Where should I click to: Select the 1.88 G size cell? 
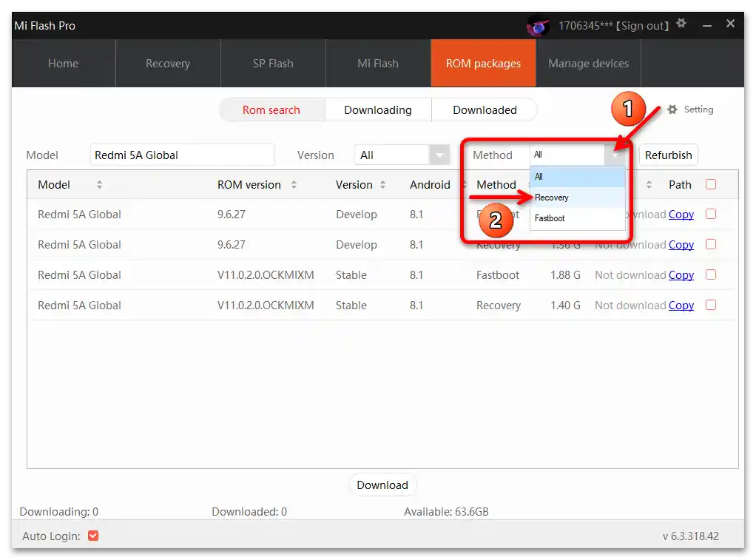click(565, 275)
